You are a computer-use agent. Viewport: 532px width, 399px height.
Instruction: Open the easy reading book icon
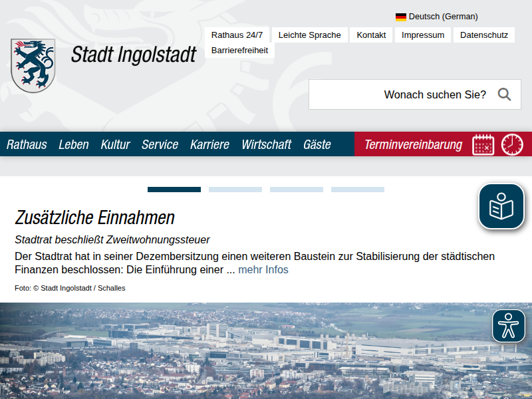pos(501,206)
